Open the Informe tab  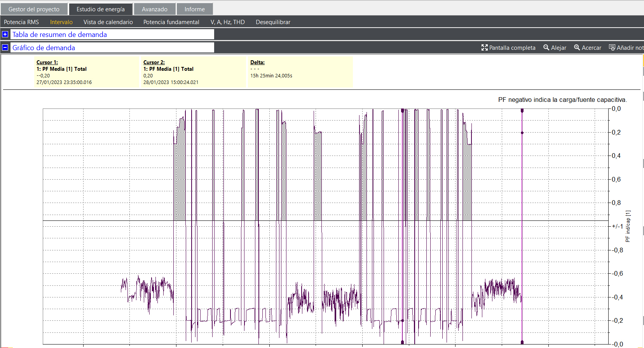click(194, 9)
